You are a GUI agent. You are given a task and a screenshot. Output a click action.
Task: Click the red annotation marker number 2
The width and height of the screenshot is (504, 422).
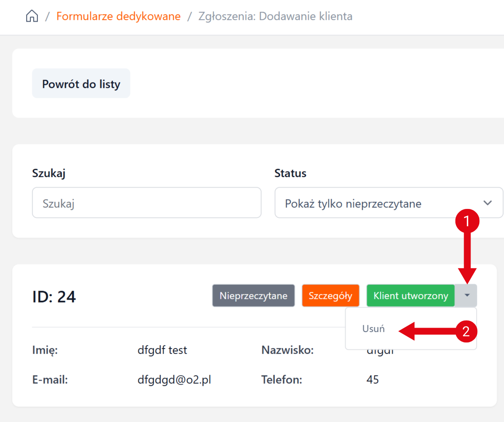click(x=466, y=331)
